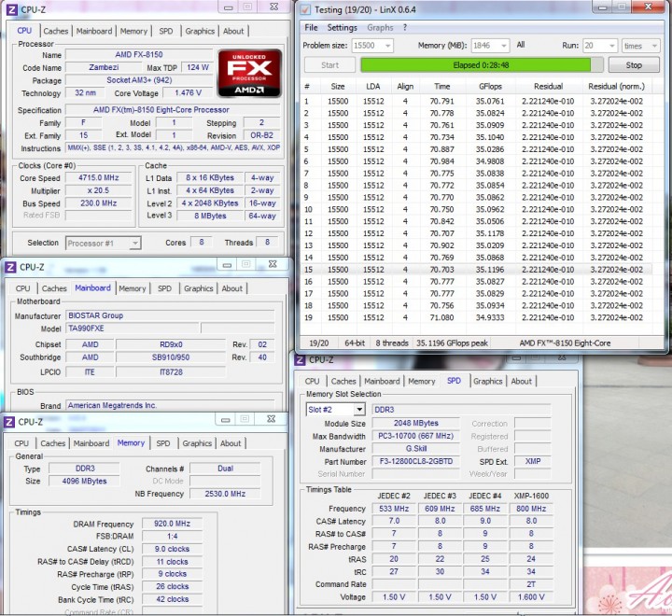The image size is (672, 616).
Task: Select About tab in the Memory CPU-Z window
Action: [231, 443]
